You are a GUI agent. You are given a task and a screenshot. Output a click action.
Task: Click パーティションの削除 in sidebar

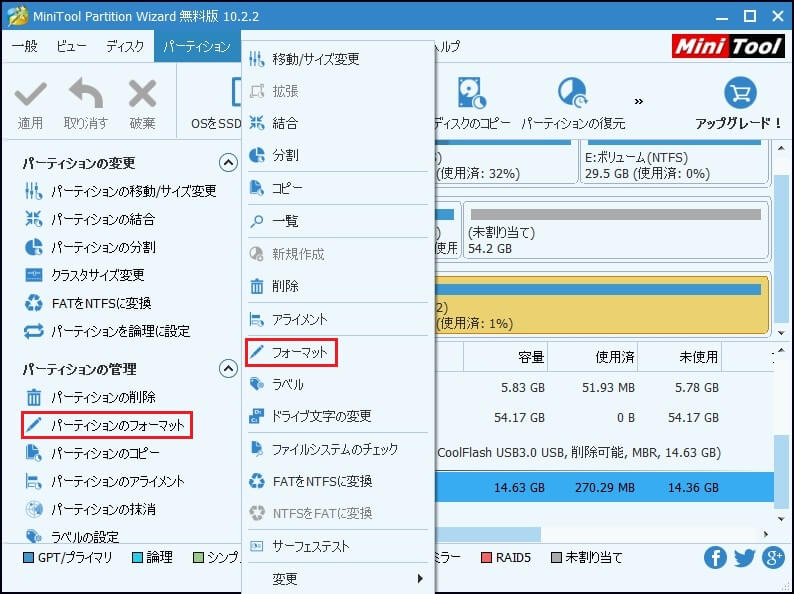tap(90, 397)
